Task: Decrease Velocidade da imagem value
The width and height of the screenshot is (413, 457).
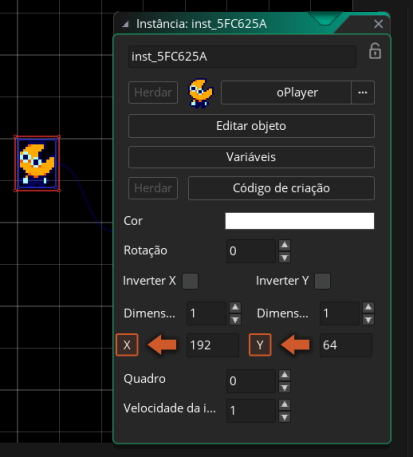Action: point(284,417)
